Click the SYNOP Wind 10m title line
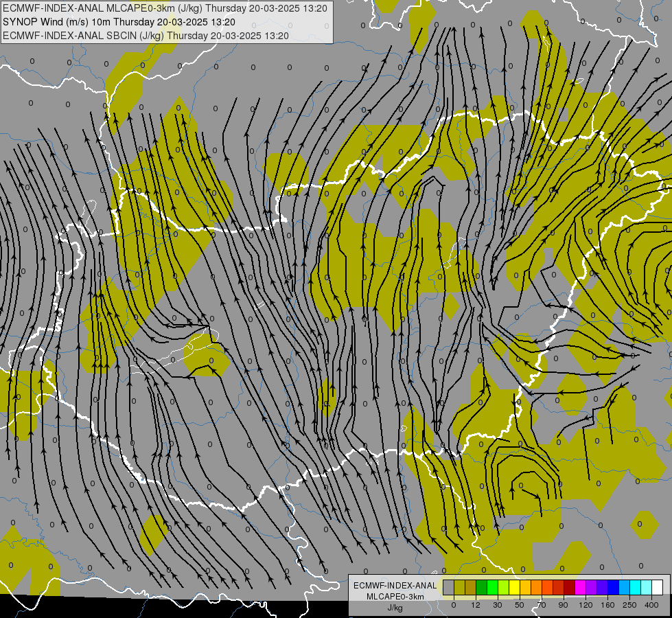Viewport: 672px width, 618px height. point(119,22)
